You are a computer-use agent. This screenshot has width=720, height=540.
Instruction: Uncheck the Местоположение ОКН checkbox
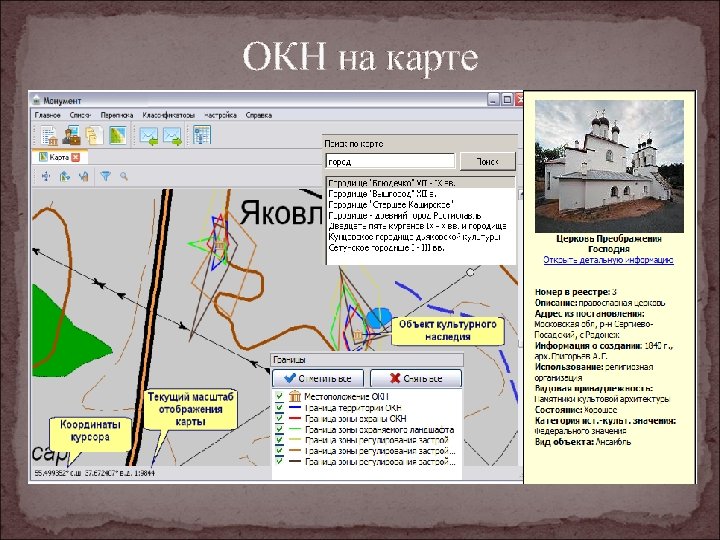tap(279, 396)
